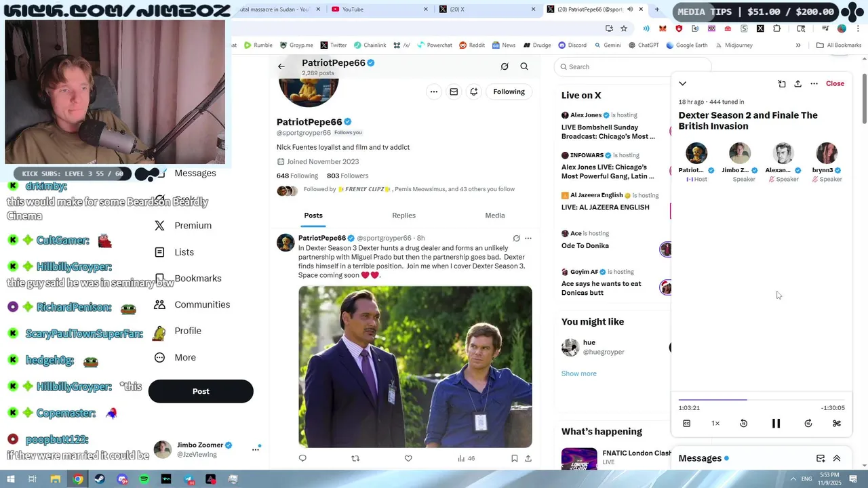Open the Rumble bookmark
Viewport: 868px width, 488px height.
point(258,45)
